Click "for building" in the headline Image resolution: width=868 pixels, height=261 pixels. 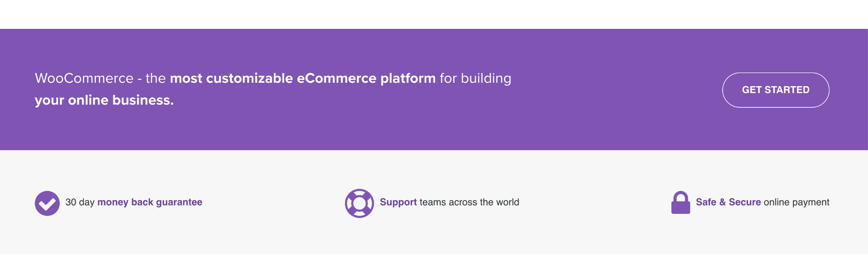click(x=475, y=79)
